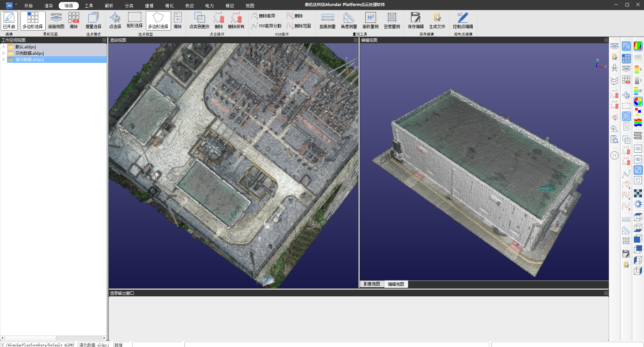The width and height of the screenshot is (644, 347).
Task: Click the shapes color-mode icon in sidebar
Action: coord(638,112)
